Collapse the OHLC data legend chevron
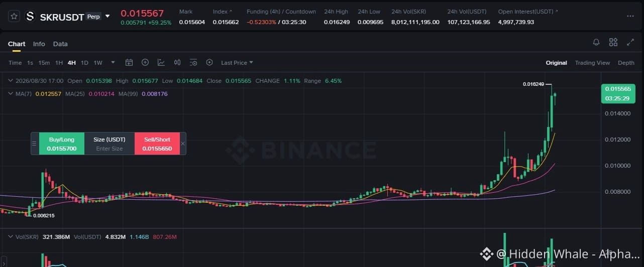 click(x=11, y=81)
